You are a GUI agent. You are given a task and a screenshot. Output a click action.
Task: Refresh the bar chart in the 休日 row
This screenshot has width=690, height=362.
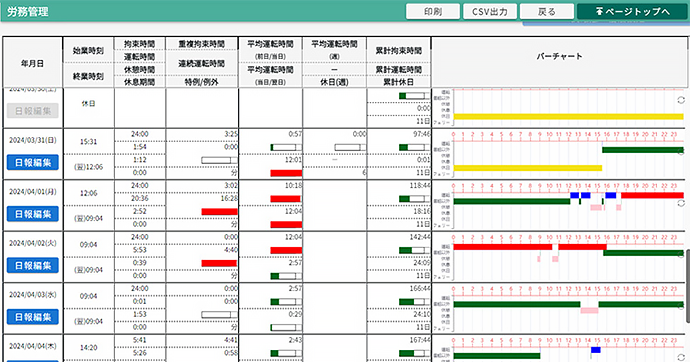click(681, 100)
